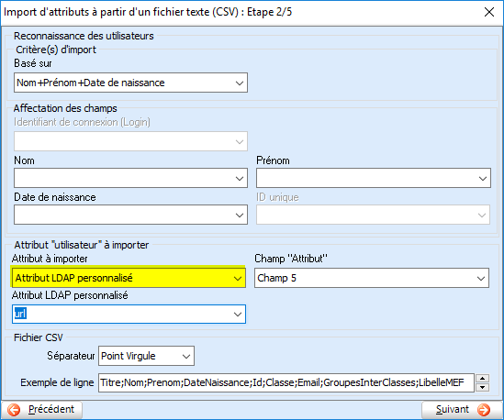The height and width of the screenshot is (420, 504).
Task: Click up arrow of Exemple de ligne spinner
Action: pos(482,378)
